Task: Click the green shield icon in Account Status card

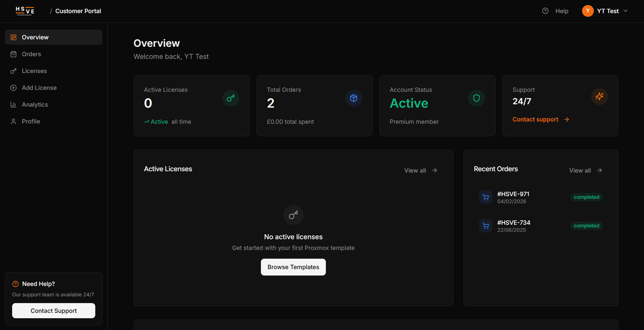Action: pyautogui.click(x=477, y=98)
